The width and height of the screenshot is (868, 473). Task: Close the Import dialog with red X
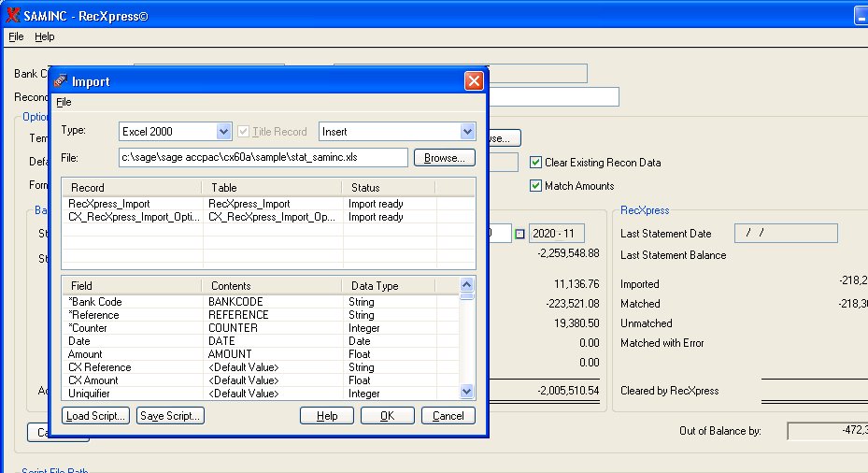[474, 81]
